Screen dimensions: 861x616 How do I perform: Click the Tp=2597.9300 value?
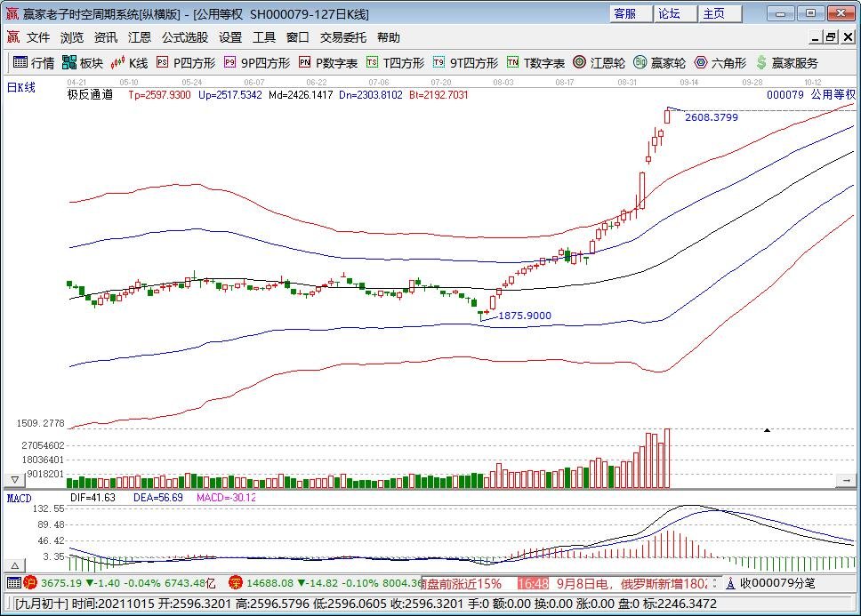(159, 95)
